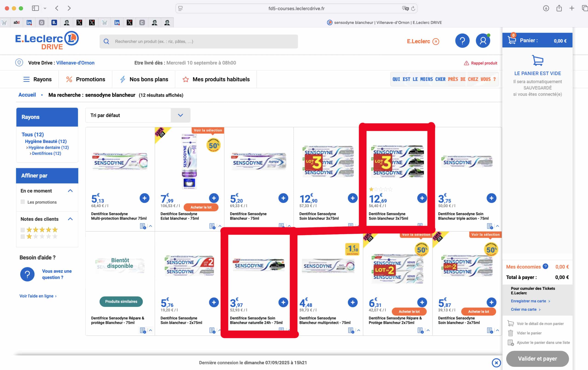Add the 3,75 € Blancheur triple action
This screenshot has width=588, height=370.
(x=491, y=198)
